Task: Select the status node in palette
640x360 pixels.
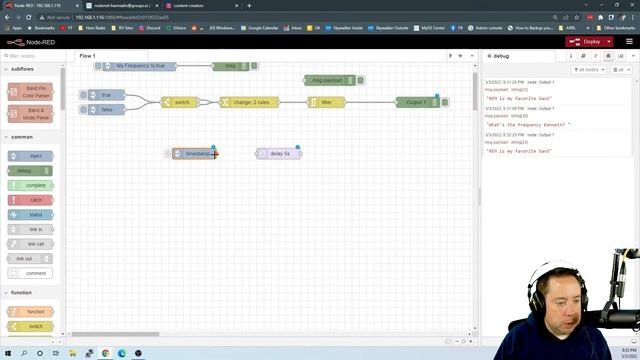Action: tap(31, 215)
